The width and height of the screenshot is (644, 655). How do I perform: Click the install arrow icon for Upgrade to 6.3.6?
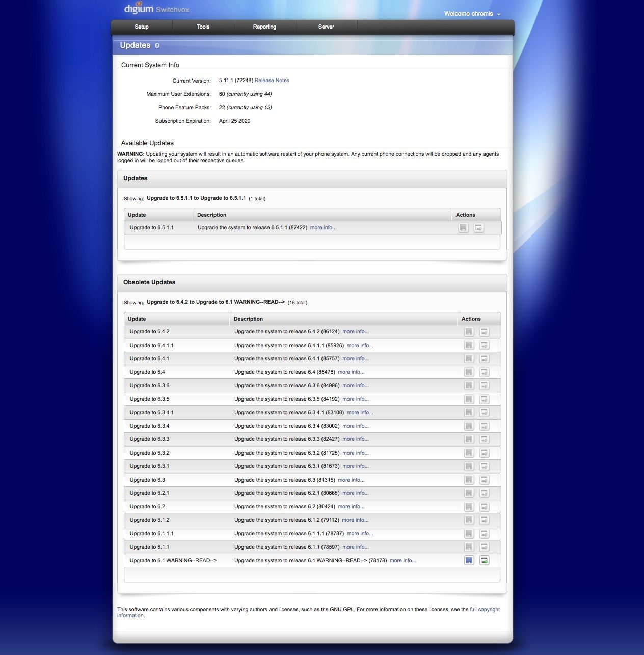click(x=485, y=385)
